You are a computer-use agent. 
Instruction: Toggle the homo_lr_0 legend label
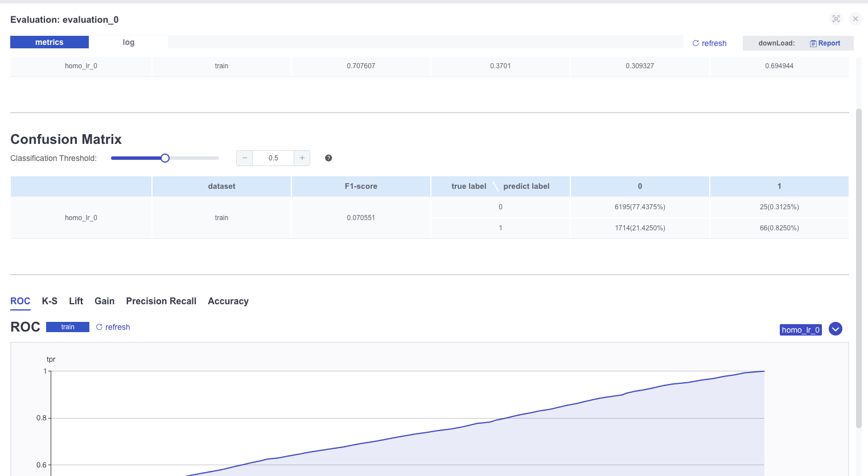pos(800,330)
